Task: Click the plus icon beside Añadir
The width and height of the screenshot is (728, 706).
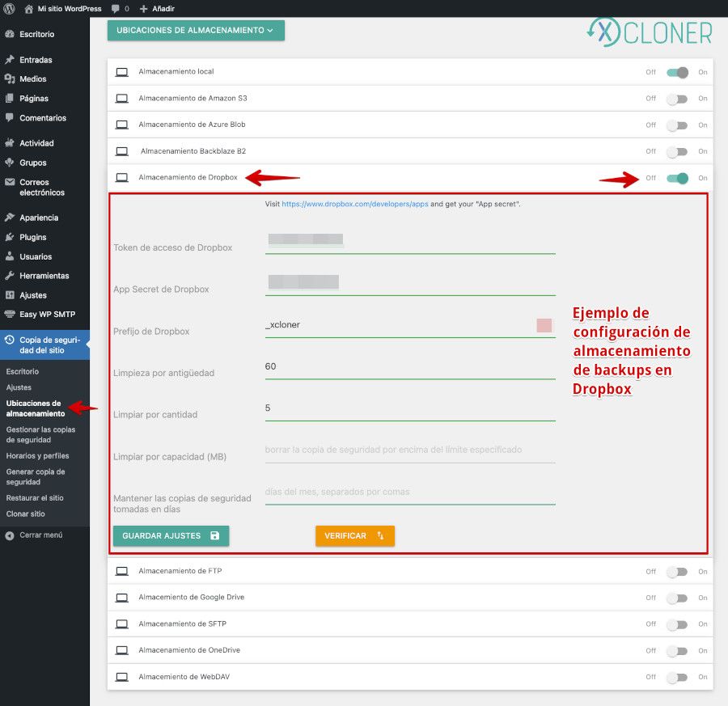Action: point(143,9)
